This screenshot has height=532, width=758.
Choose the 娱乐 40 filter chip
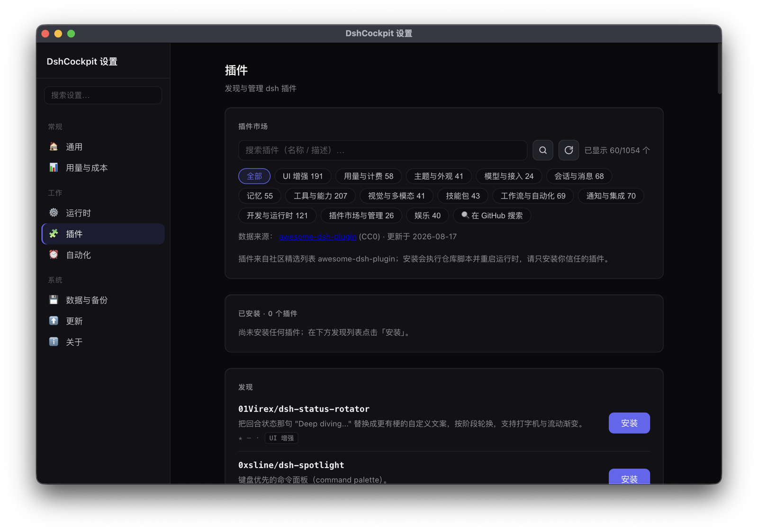[x=427, y=216]
